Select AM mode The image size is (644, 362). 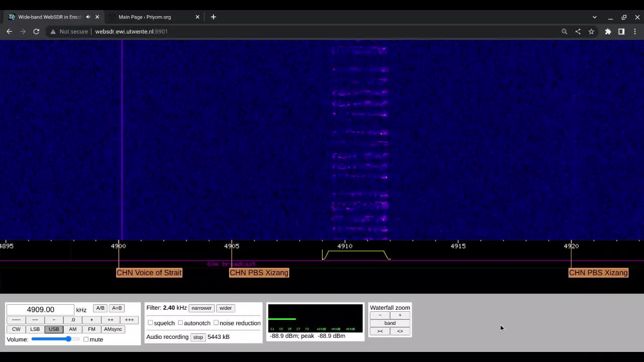tap(72, 329)
